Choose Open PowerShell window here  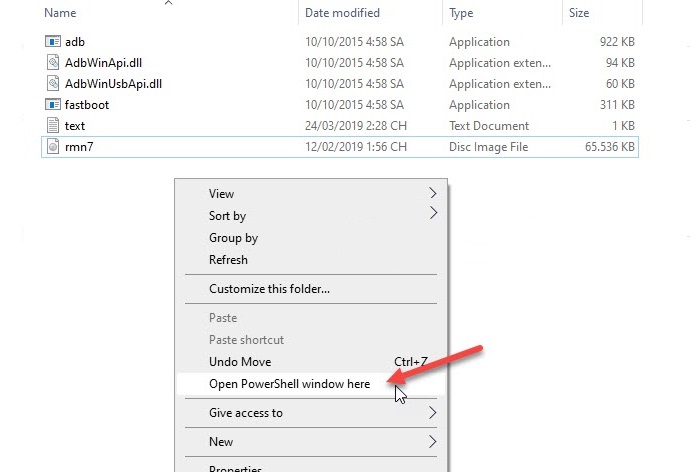(289, 384)
